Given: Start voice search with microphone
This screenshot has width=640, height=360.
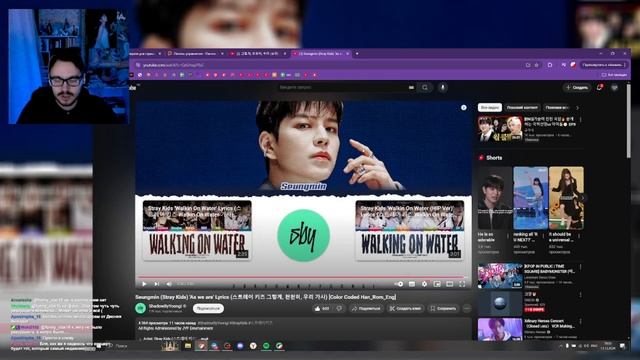Looking at the screenshot, I should (x=442, y=87).
